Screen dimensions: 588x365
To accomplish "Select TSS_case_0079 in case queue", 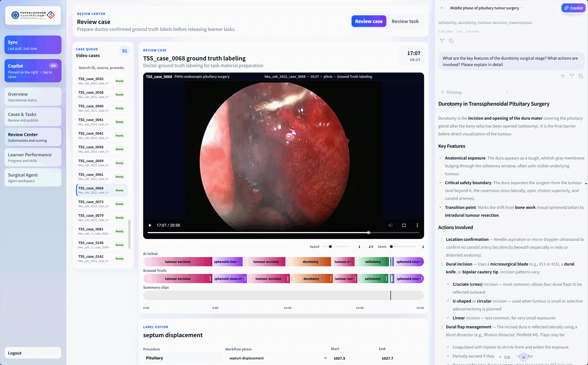I will (102, 217).
